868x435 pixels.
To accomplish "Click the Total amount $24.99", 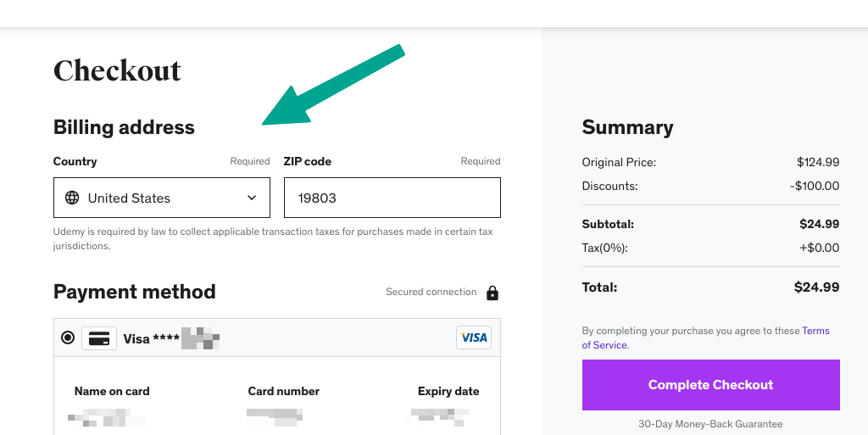I will pyautogui.click(x=816, y=287).
